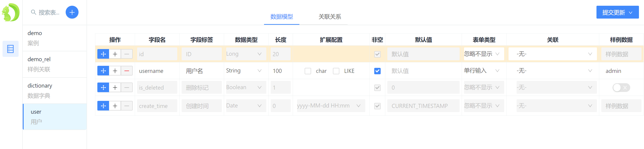Screen dimensions: 644x149
Task: Select the dictionary table in sidebar
Action: coord(55,91)
